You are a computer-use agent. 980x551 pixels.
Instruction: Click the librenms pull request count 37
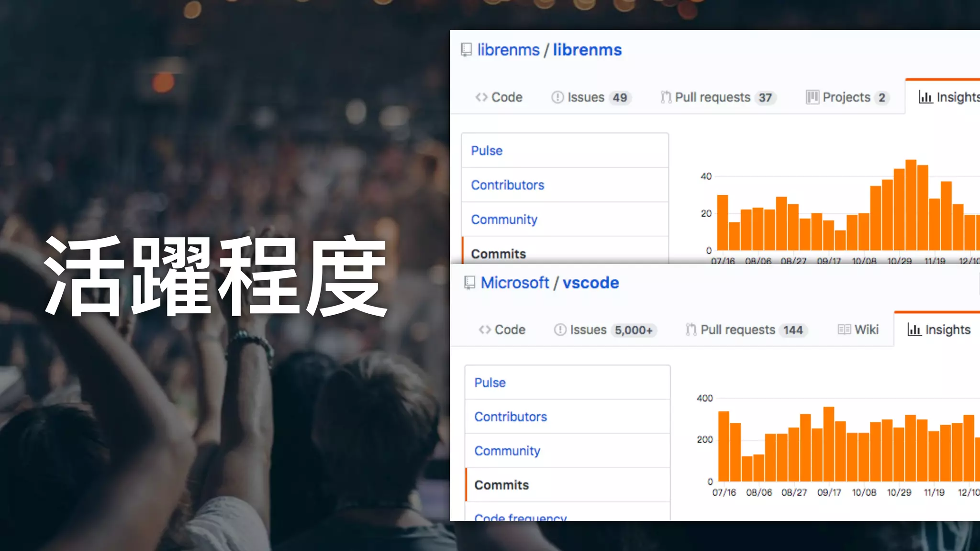(766, 98)
